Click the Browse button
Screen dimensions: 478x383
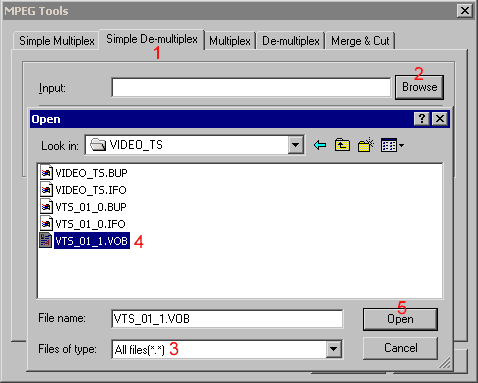point(419,87)
